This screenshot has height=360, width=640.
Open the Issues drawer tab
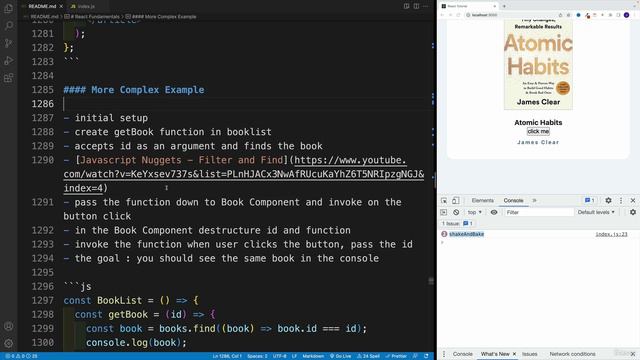click(530, 354)
